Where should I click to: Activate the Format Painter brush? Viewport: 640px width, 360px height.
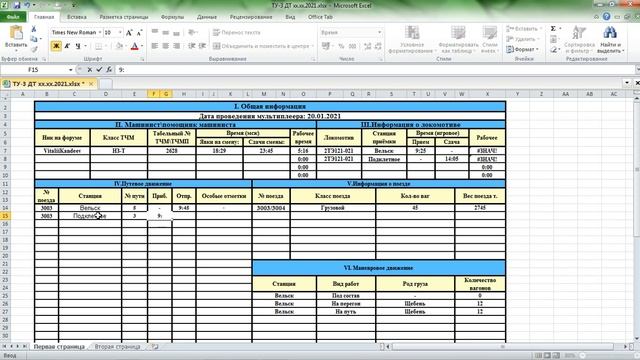[x=34, y=49]
